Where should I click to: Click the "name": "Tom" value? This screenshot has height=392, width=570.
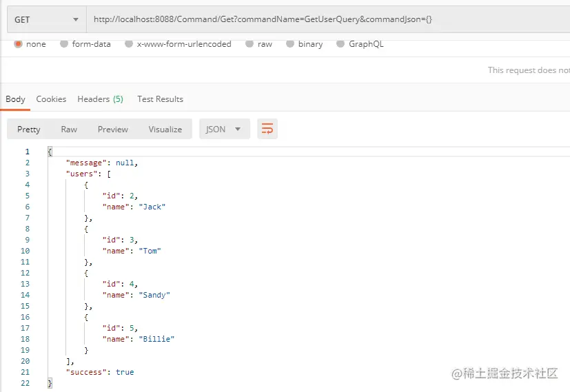[x=150, y=251]
